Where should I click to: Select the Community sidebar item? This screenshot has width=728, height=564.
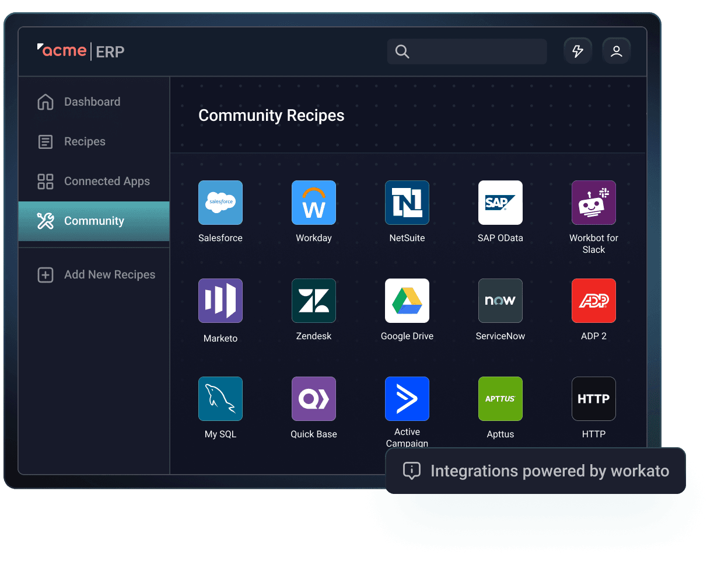click(94, 221)
